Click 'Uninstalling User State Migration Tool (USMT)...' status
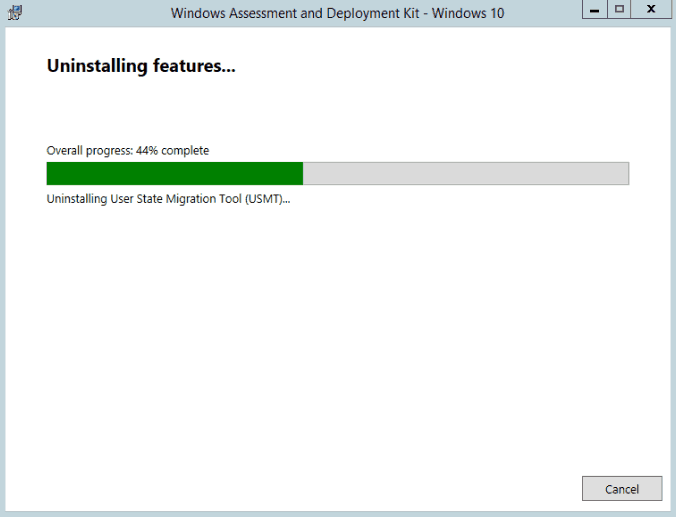Screen dimensions: 676x517 coord(168,199)
